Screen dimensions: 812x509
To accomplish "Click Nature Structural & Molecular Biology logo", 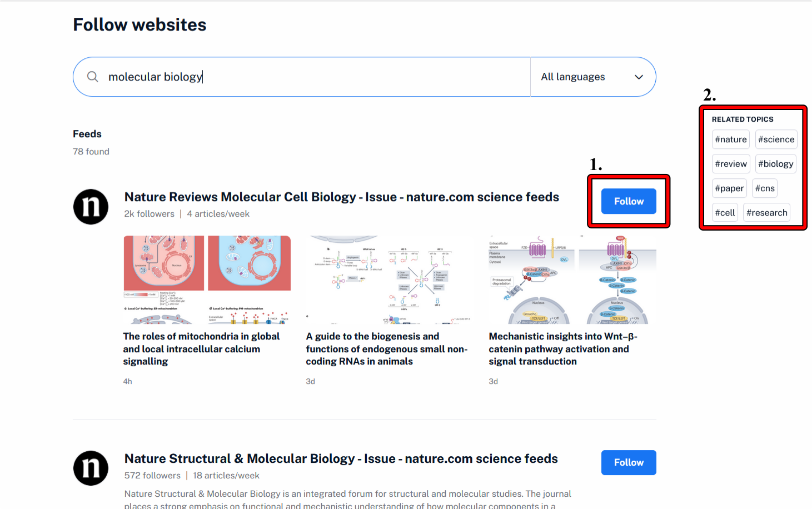I will pos(91,468).
